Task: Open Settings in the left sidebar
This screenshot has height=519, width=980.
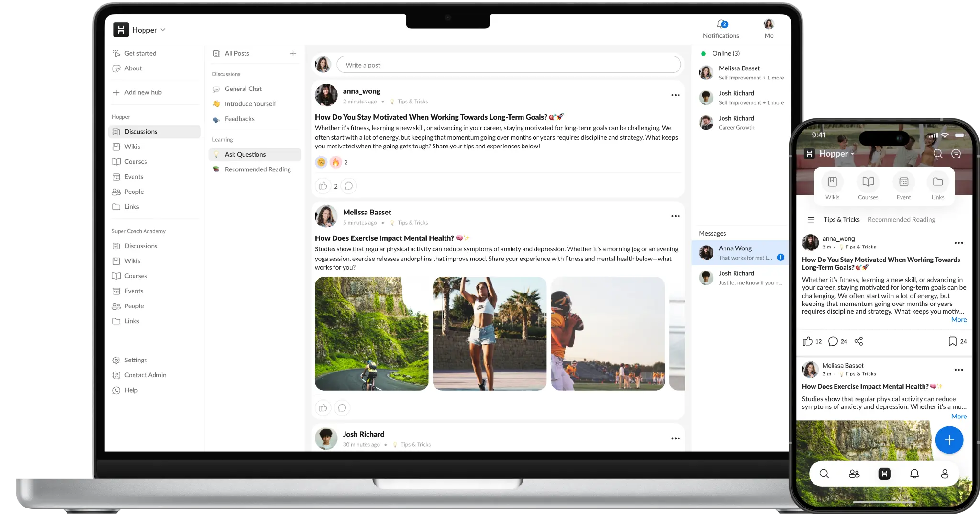Action: point(130,360)
